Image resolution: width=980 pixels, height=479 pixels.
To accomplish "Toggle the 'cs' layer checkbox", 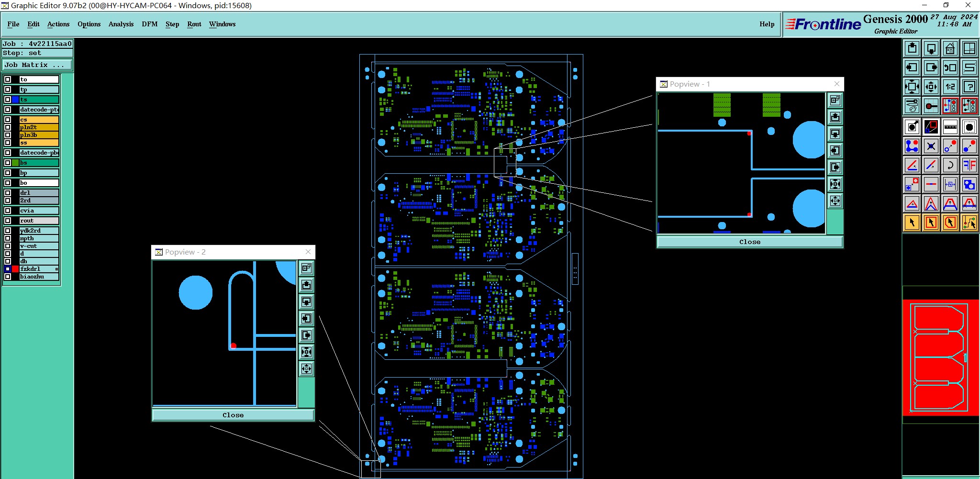I will [x=8, y=120].
